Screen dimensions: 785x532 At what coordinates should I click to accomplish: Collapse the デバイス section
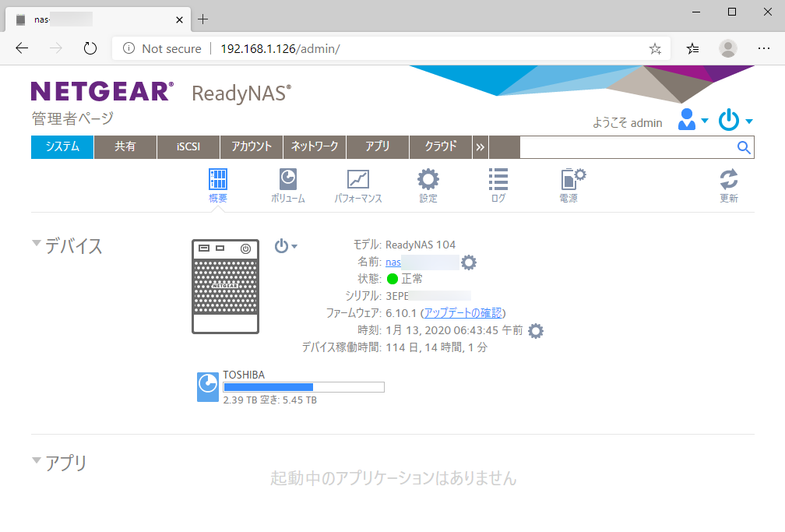click(36, 243)
